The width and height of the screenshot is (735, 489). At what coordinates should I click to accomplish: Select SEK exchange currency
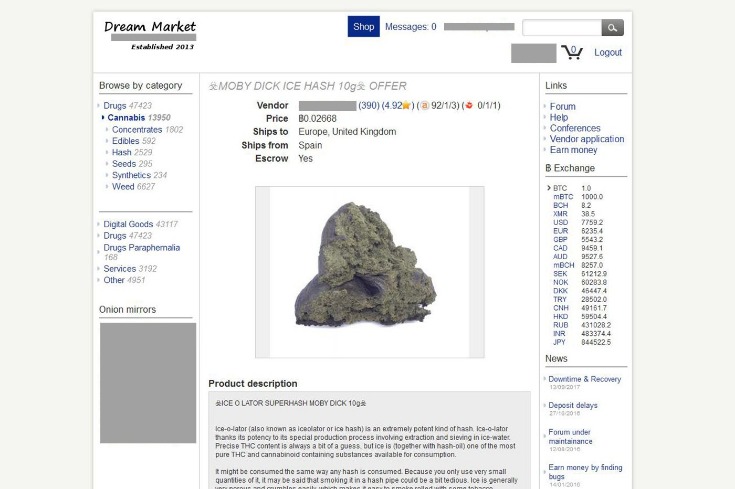pos(560,274)
